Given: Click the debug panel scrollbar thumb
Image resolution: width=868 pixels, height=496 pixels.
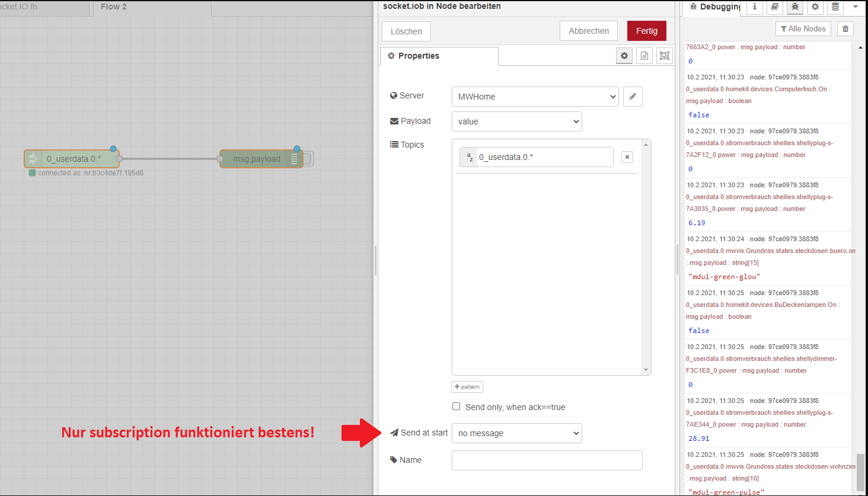Looking at the screenshot, I should tap(860, 472).
